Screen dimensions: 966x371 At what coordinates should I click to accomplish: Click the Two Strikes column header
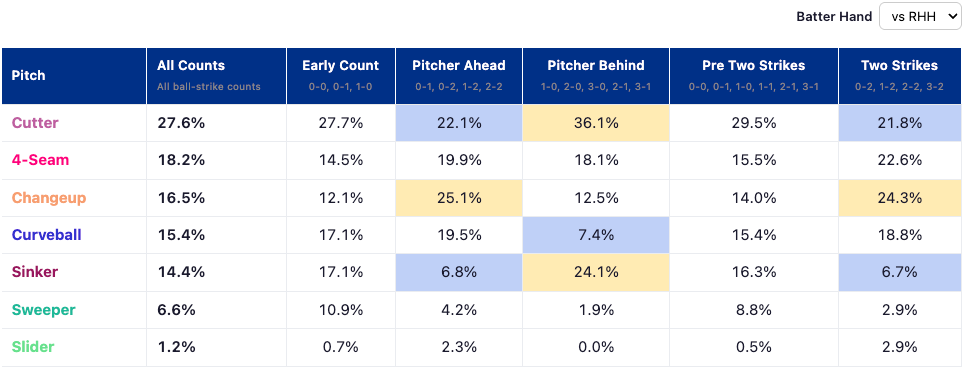pos(899,76)
